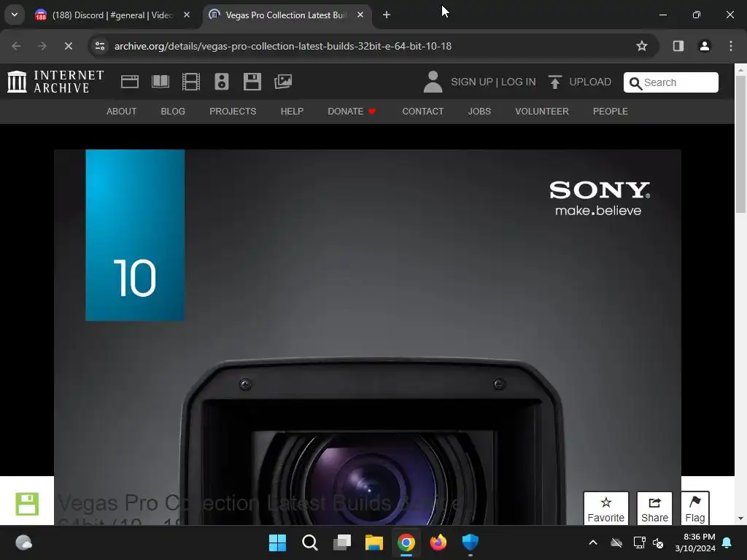The width and height of the screenshot is (747, 560).
Task: Open the Chrome side panel
Action: pos(678,46)
